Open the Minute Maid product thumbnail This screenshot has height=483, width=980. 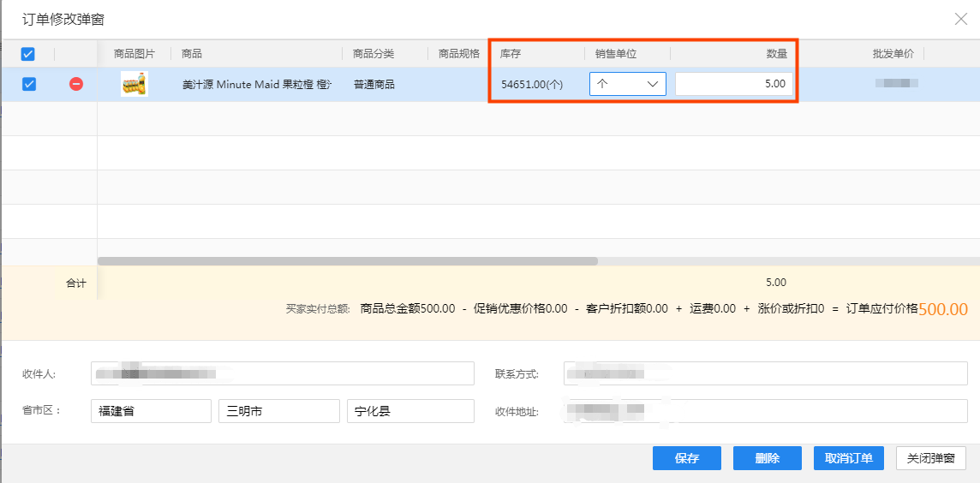coord(134,84)
